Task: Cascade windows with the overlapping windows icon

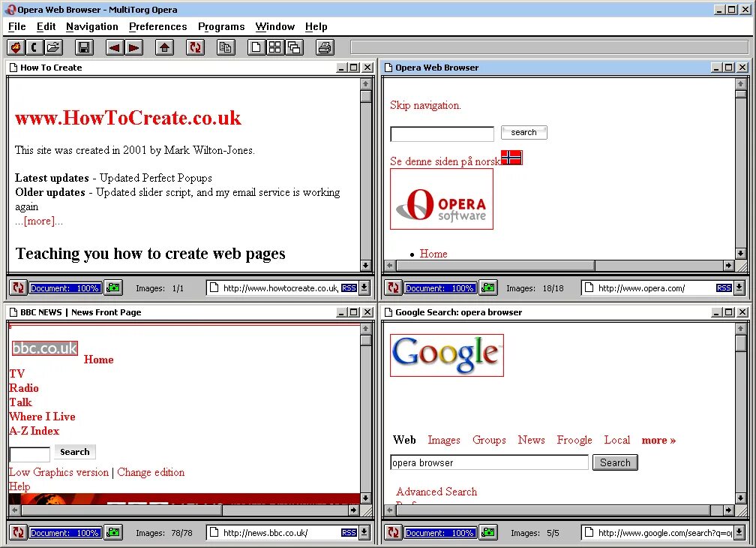Action: tap(294, 47)
